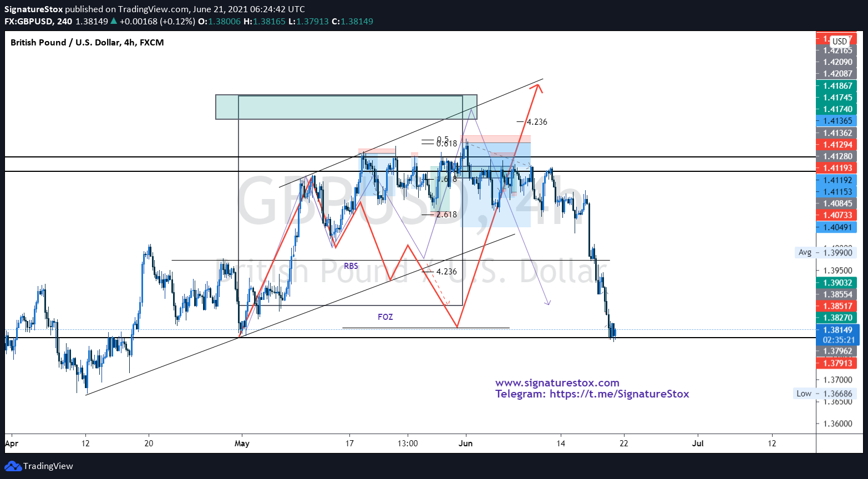Screen dimensions: 868x479
Task: Click the 1.41294 red price label
Action: [x=837, y=145]
